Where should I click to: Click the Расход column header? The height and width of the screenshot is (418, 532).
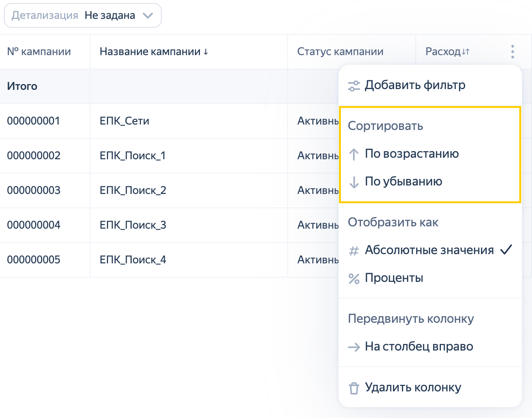tap(443, 51)
